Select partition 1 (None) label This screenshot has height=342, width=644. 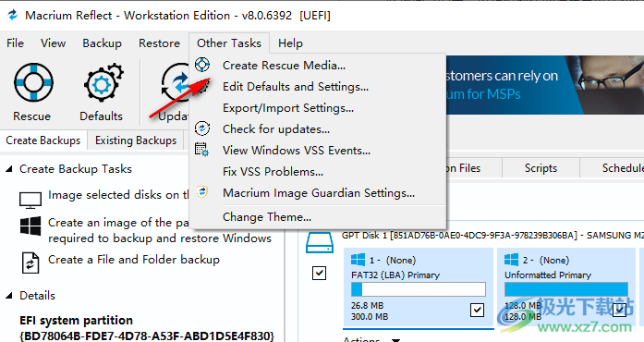click(x=393, y=261)
